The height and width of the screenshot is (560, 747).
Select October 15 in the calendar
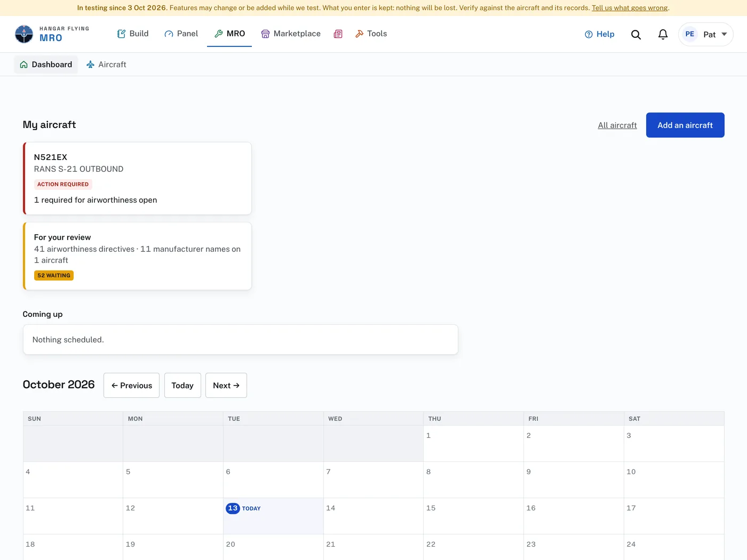(473, 516)
